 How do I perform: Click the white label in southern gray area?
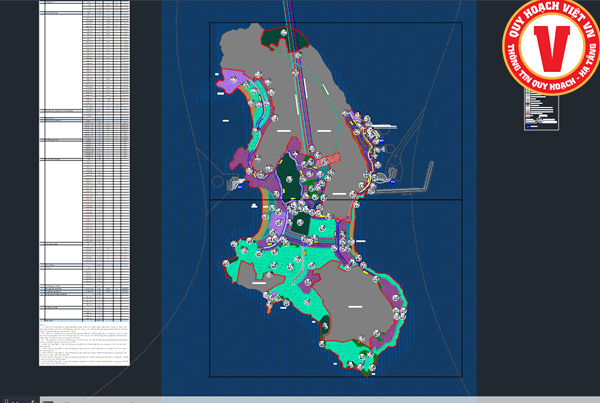tap(355, 307)
